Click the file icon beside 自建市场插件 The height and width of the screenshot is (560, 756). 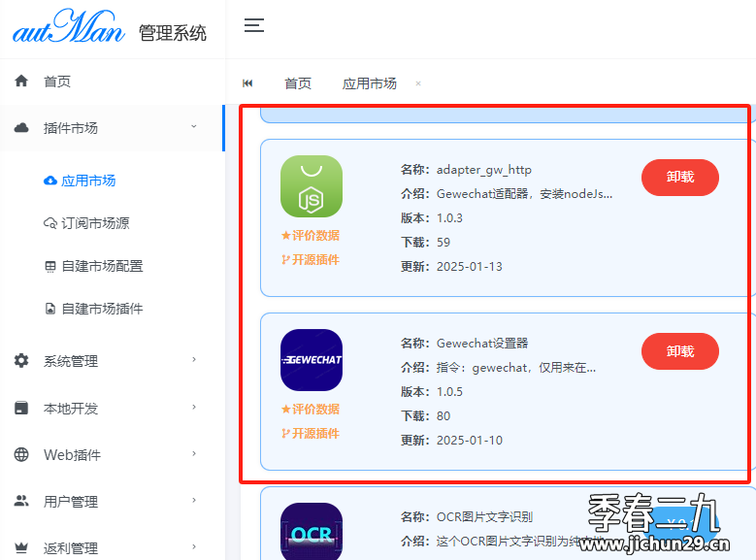(x=50, y=309)
